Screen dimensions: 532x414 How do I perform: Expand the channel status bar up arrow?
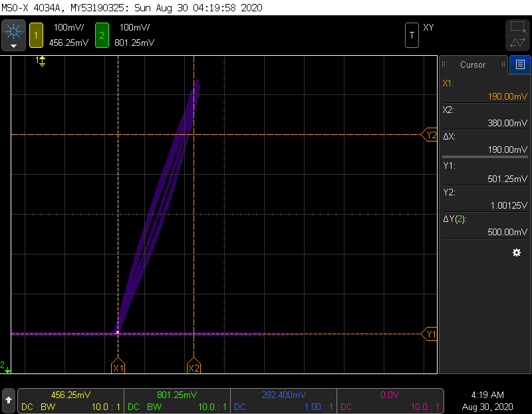[x=9, y=400]
